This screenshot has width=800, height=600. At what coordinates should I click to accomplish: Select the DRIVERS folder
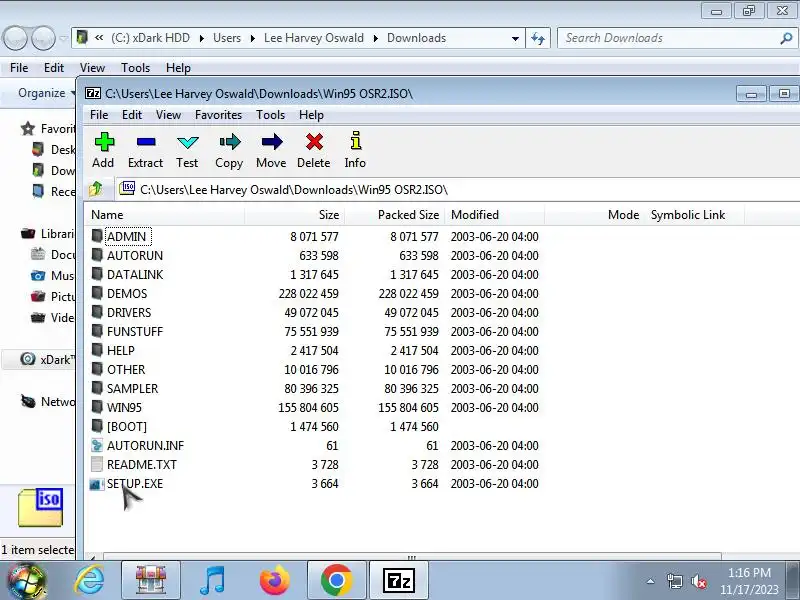129,312
